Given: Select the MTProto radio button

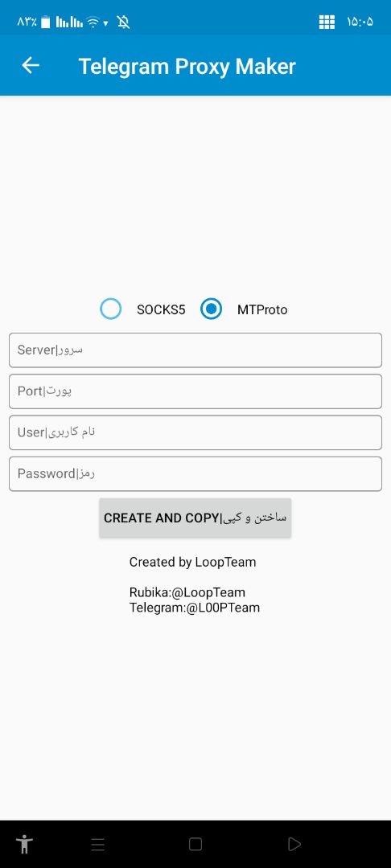Looking at the screenshot, I should [211, 309].
